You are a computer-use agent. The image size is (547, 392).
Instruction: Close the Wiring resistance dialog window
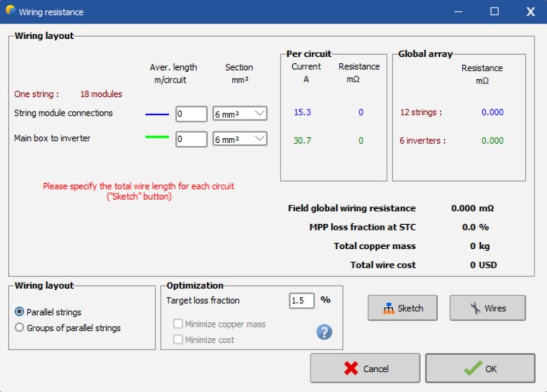pyautogui.click(x=530, y=11)
